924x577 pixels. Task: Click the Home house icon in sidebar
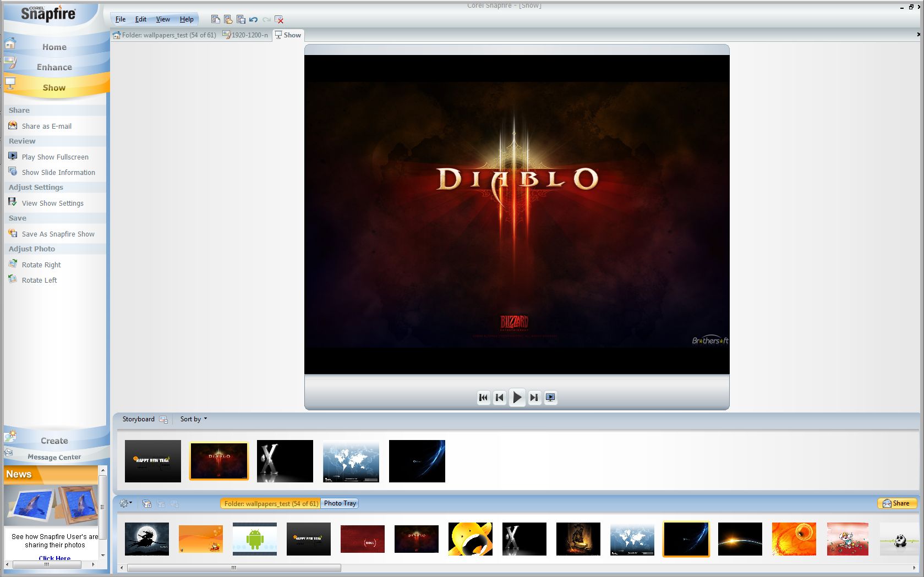[10, 43]
